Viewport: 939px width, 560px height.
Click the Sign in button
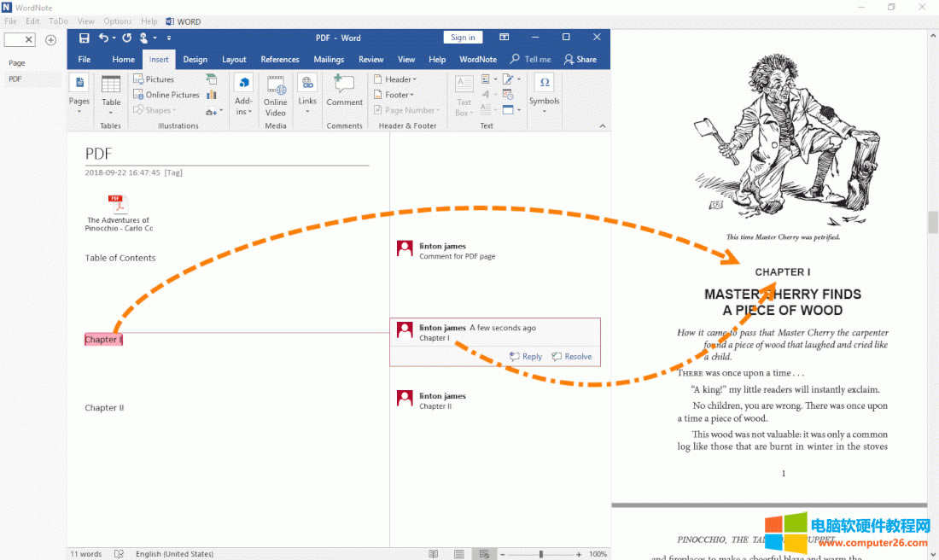pos(463,38)
